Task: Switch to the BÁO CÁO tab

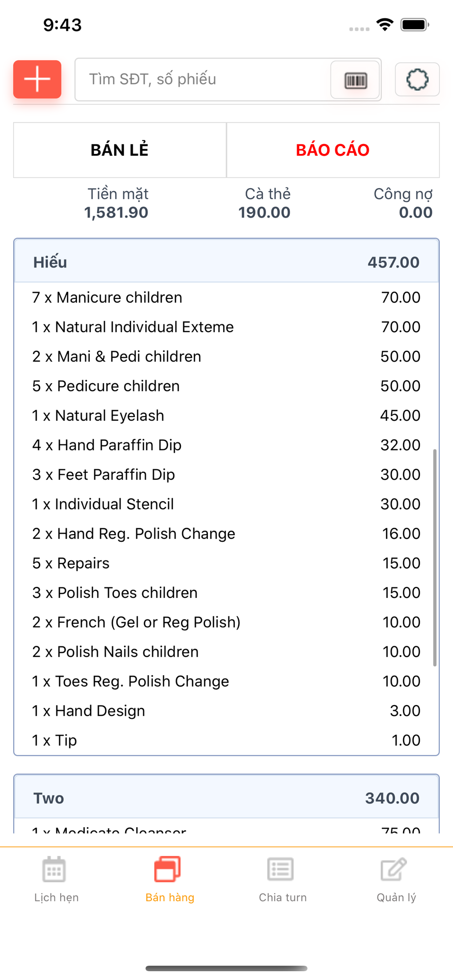Action: 333,150
